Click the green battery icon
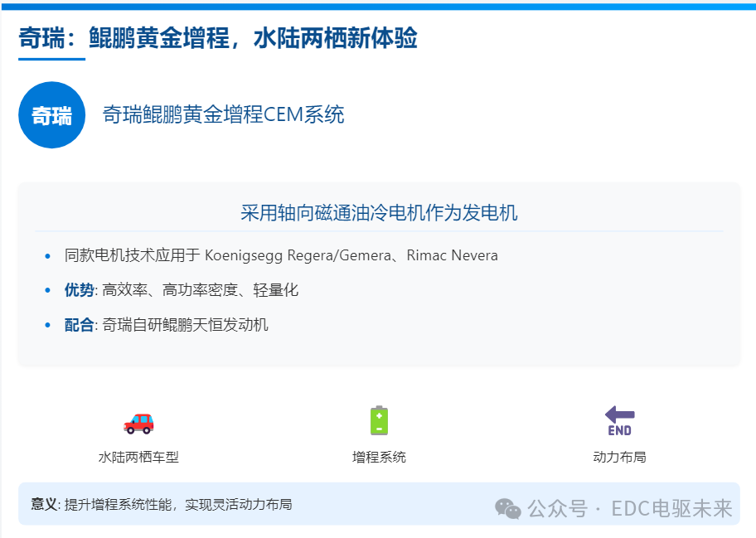The image size is (756, 538). pyautogui.click(x=379, y=420)
